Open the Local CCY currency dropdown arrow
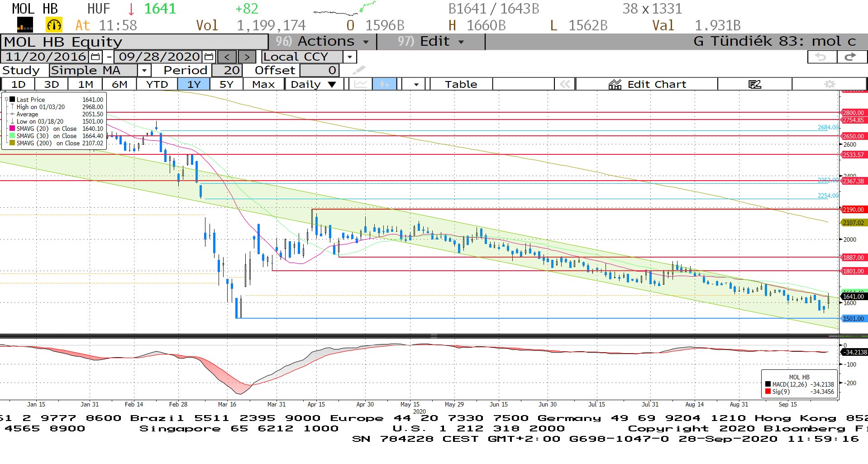 (349, 57)
